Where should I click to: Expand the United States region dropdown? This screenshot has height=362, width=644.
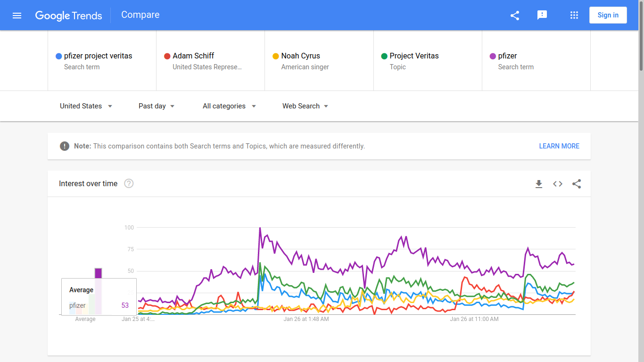[86, 106]
